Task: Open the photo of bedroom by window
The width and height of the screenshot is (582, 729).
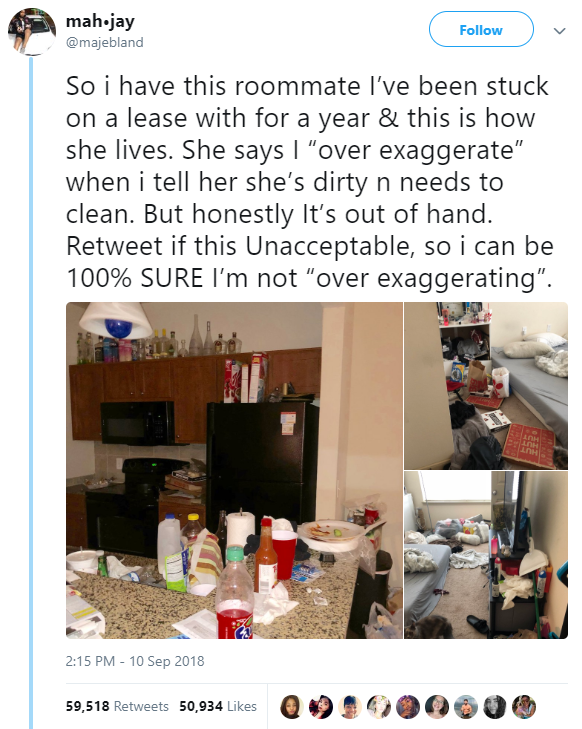Action: point(486,555)
